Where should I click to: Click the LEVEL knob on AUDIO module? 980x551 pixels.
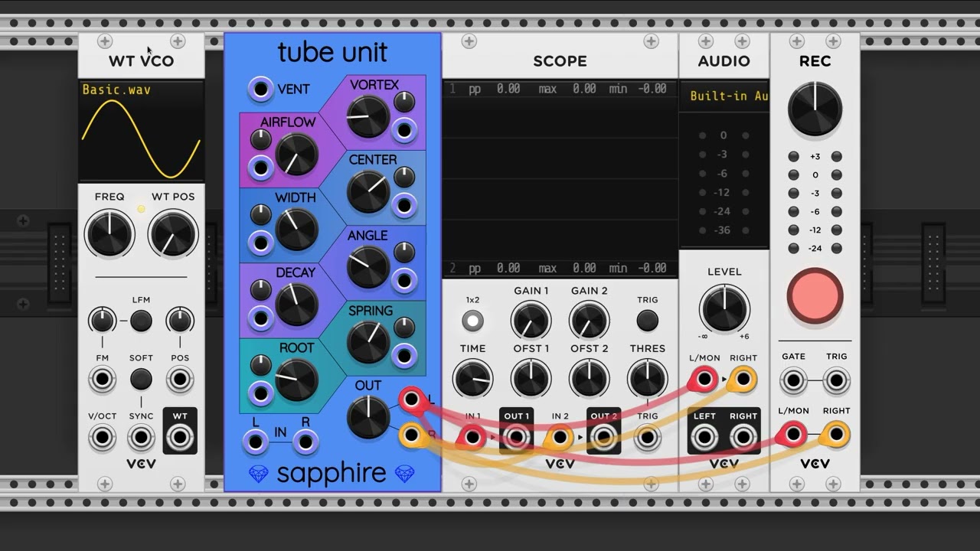tap(724, 308)
